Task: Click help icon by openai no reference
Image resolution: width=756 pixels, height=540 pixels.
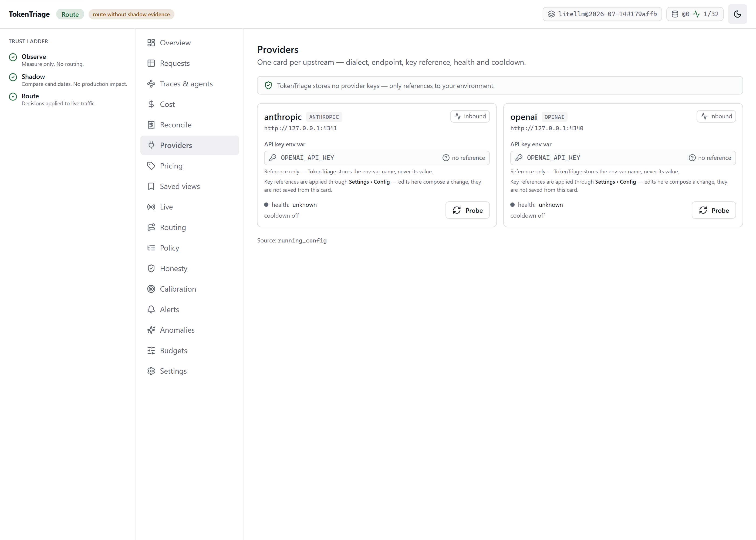Action: [692, 158]
